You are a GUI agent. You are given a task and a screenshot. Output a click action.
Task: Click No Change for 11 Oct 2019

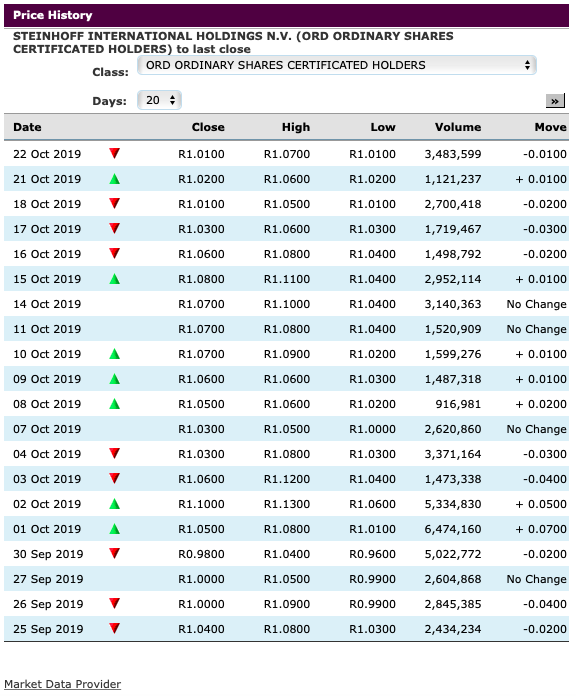click(537, 329)
